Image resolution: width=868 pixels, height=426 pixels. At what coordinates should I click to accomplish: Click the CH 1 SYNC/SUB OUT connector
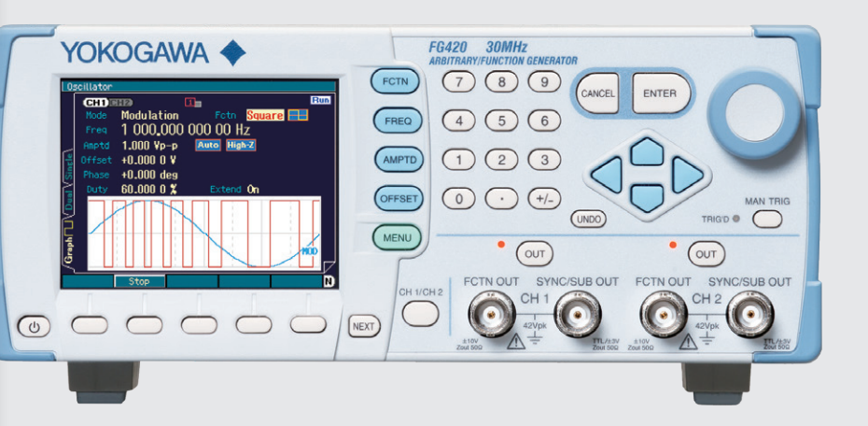pyautogui.click(x=578, y=314)
